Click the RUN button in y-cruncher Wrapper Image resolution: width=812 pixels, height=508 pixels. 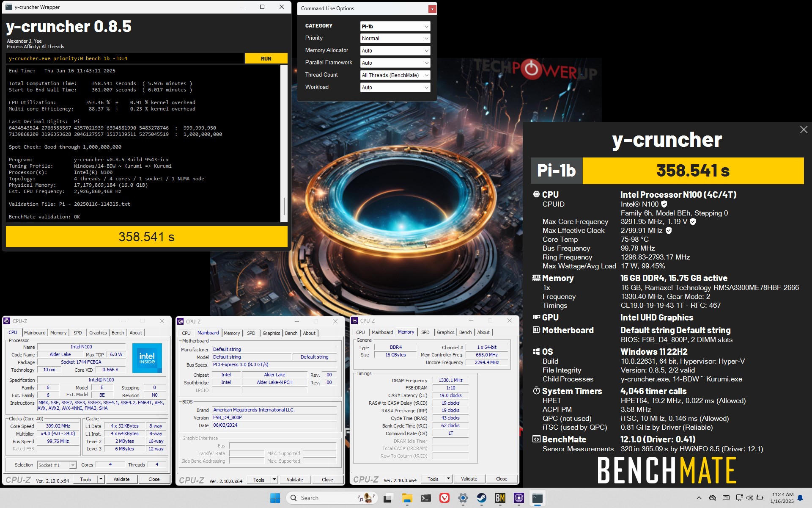coord(266,58)
